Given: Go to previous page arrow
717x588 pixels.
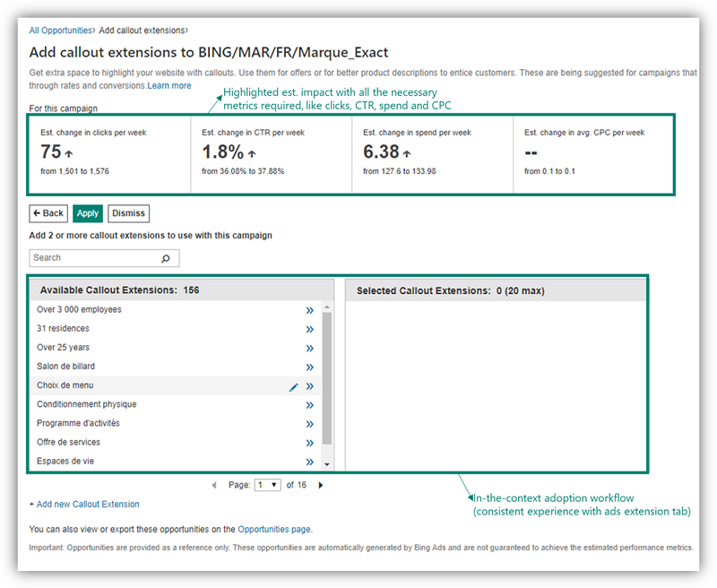Looking at the screenshot, I should (214, 485).
